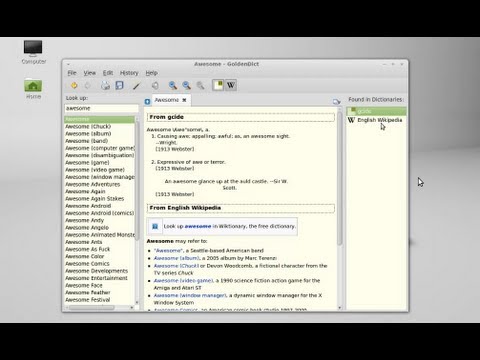This screenshot has height=360, width=480.
Task: Open Awesome (Chuck) link in the article
Action: point(176,266)
